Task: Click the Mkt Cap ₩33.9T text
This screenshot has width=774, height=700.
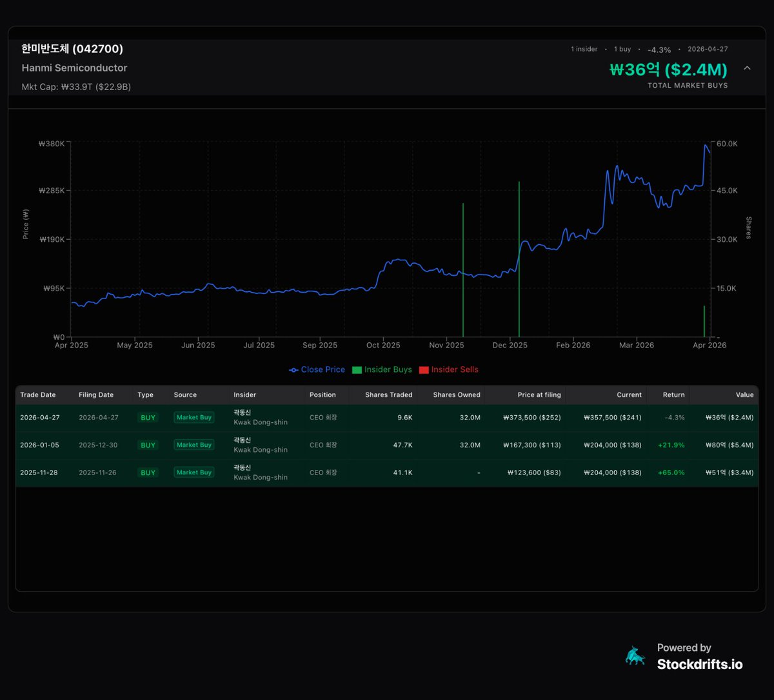Action: coord(76,86)
